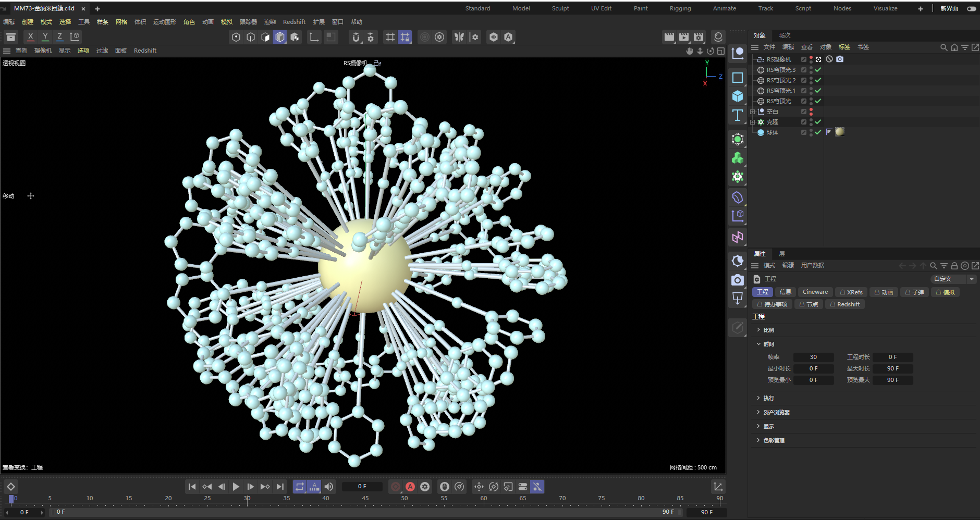980x520 pixels.
Task: Switch to the Sculpt layout tab
Action: (560, 8)
